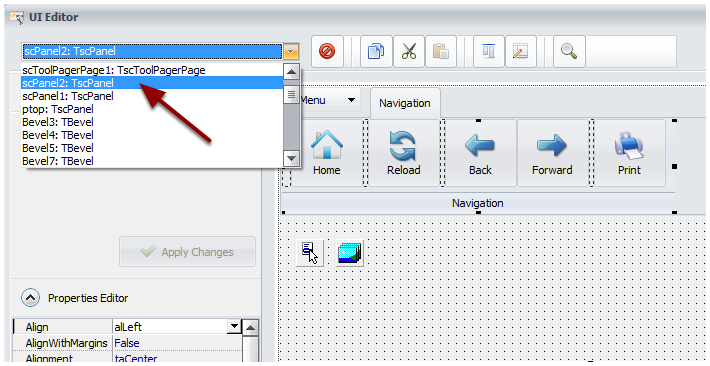Open the Align property value dropdown

[x=234, y=326]
